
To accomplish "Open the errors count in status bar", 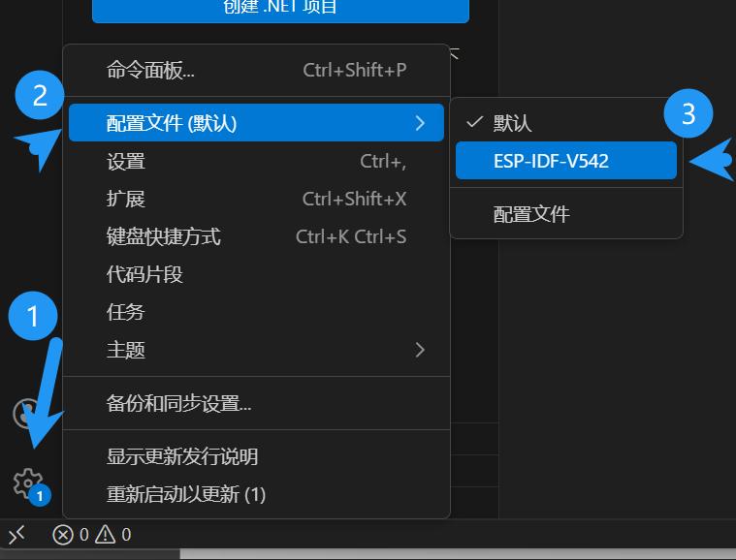I will pyautogui.click(x=71, y=535).
